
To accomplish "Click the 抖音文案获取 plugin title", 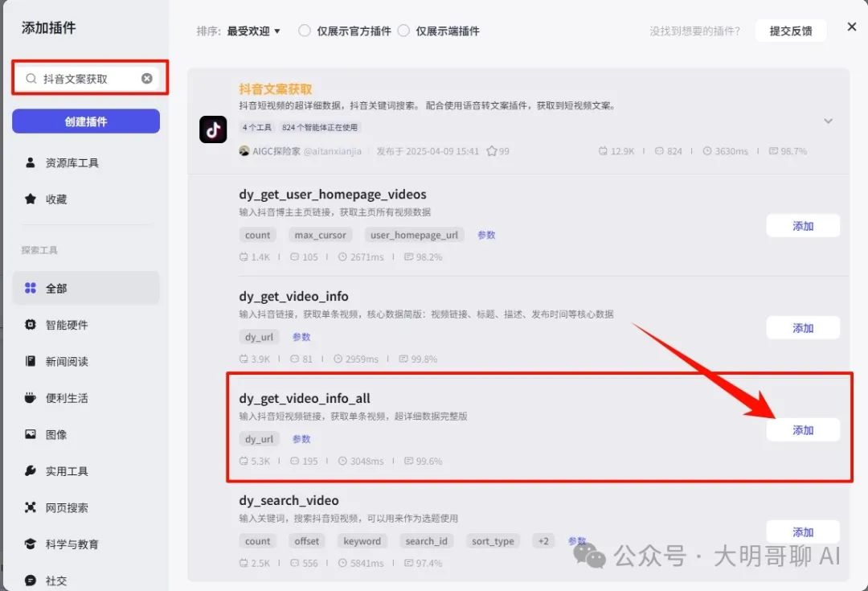I will pos(275,88).
